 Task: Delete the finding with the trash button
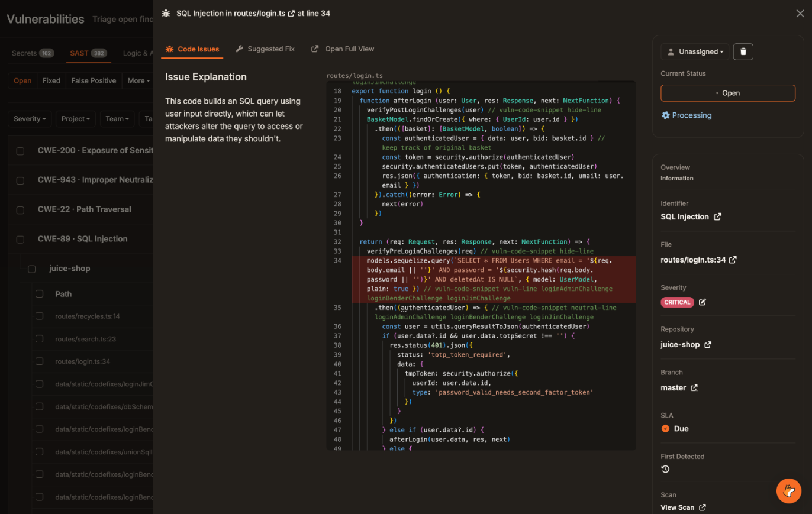pos(743,51)
